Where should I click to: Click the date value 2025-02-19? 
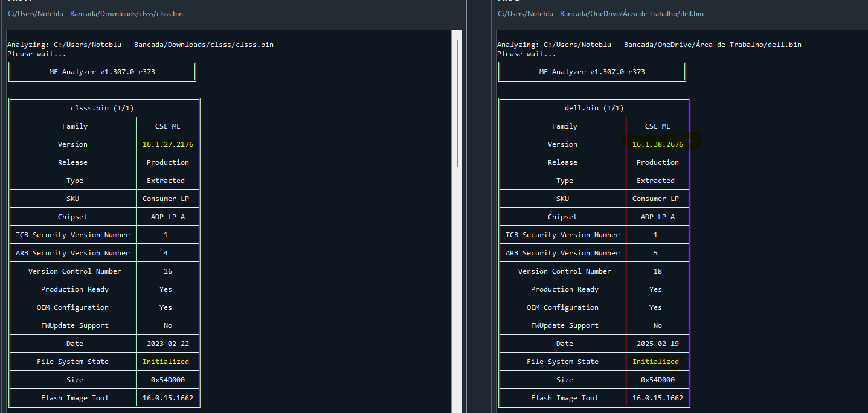click(x=657, y=344)
